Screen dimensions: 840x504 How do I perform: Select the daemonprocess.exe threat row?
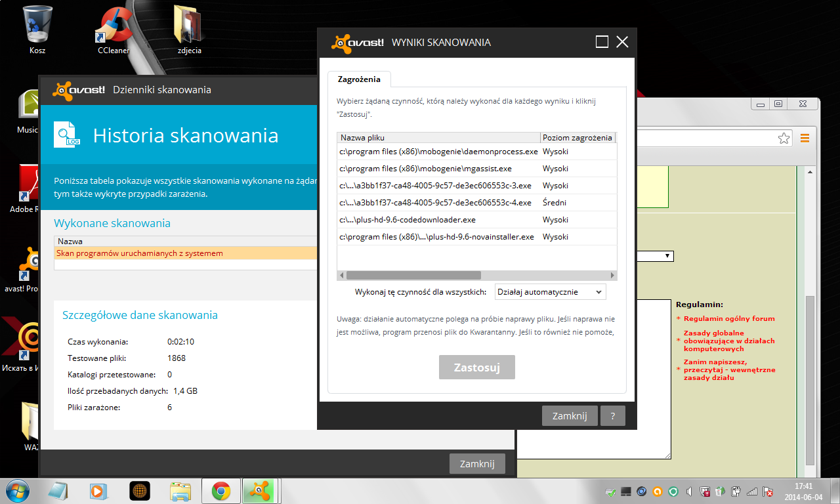pos(477,152)
